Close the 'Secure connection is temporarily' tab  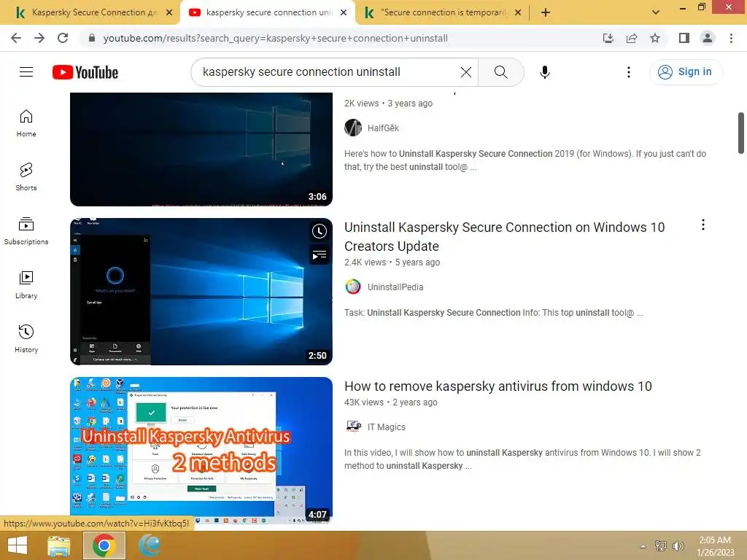pyautogui.click(x=518, y=12)
